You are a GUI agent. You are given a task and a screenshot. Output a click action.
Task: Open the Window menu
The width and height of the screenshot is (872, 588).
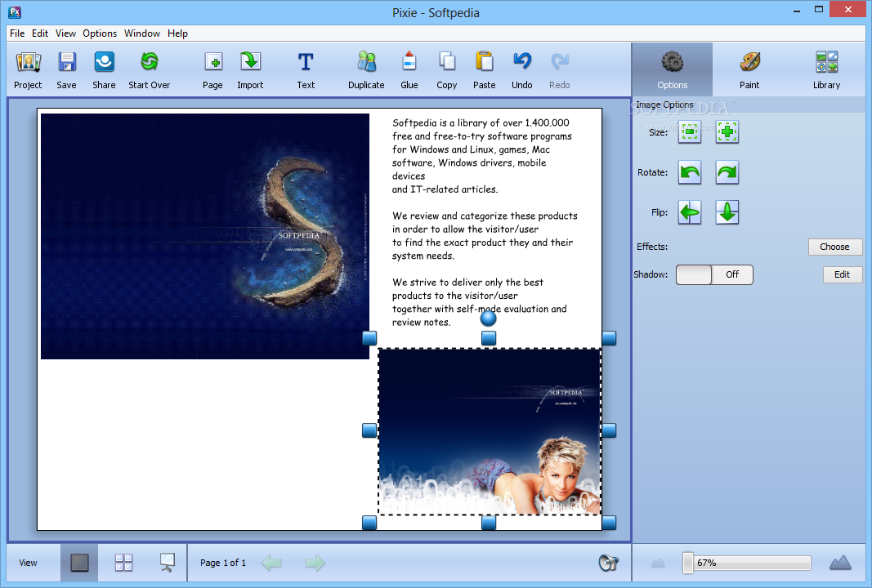[142, 33]
